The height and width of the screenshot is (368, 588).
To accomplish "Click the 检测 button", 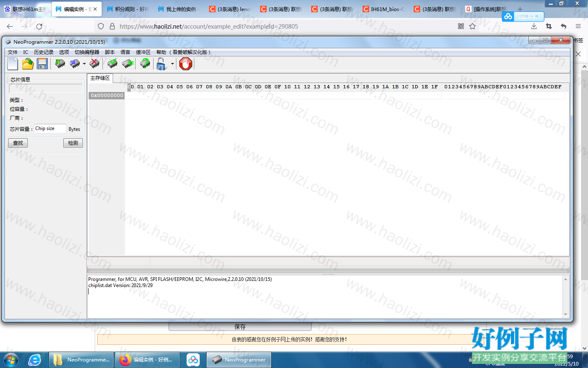I will (x=73, y=143).
